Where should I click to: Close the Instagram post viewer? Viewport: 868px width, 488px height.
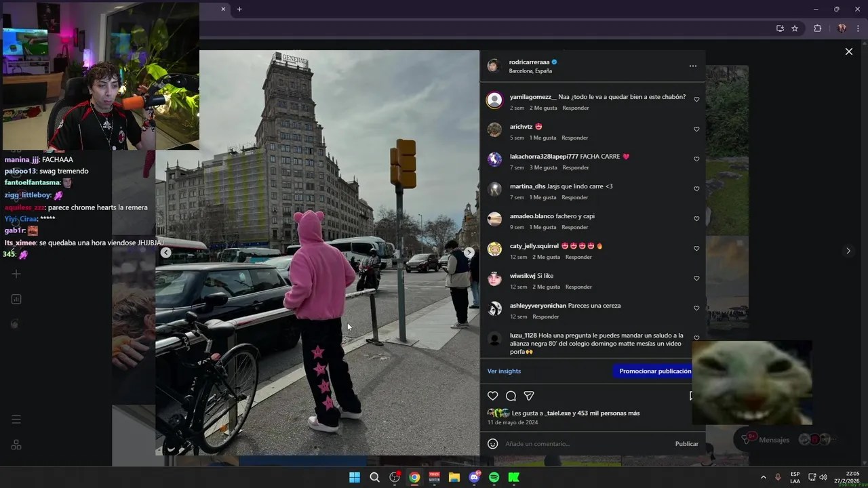pyautogui.click(x=848, y=52)
